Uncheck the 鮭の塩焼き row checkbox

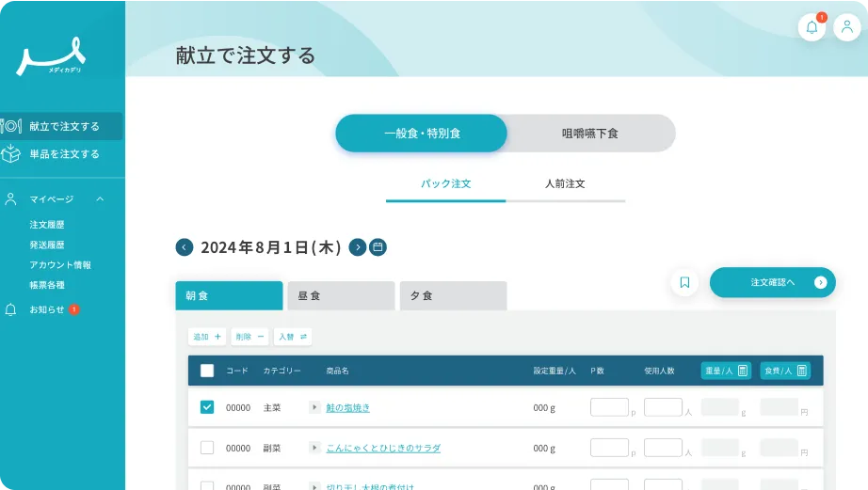pos(207,407)
